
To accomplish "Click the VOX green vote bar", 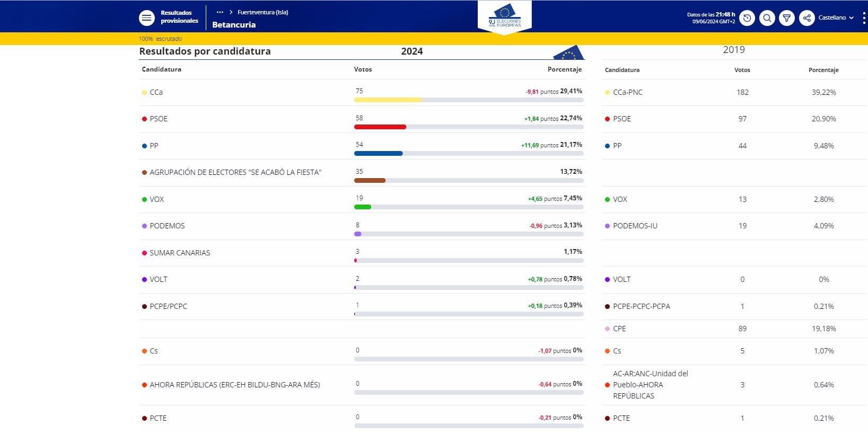I will click(363, 207).
